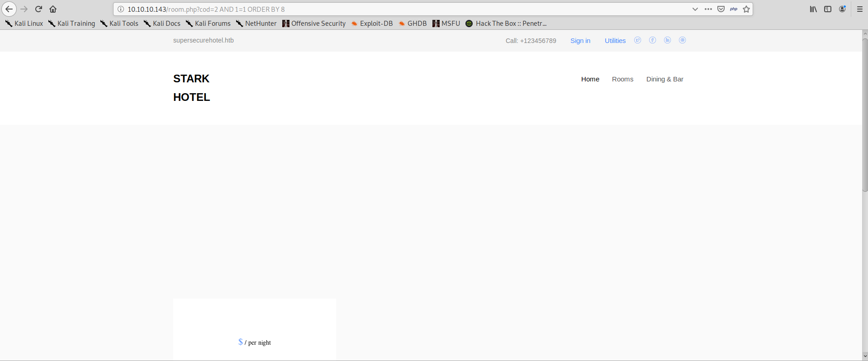Bookmark this page with the star
This screenshot has height=361, width=868.
tap(746, 9)
